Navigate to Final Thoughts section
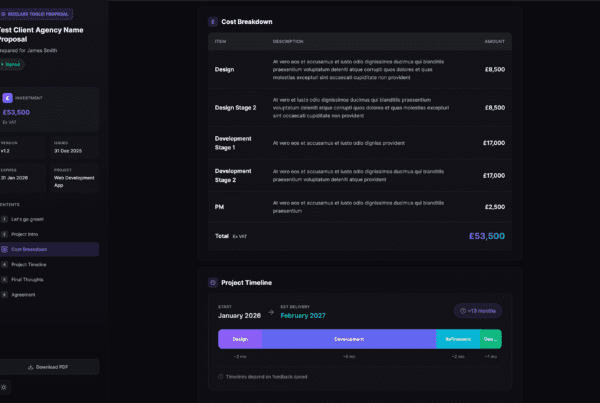This screenshot has height=403, width=600. [30, 279]
